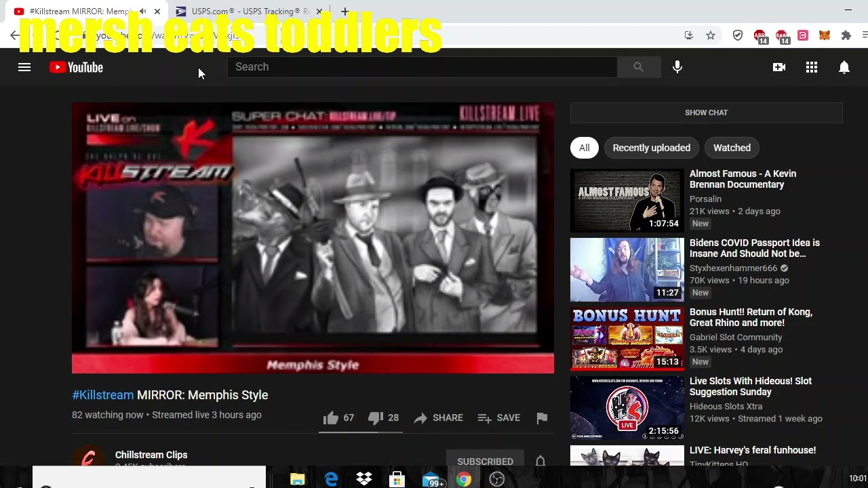Toggle channel notification bell next to Subscribed
Screen dimensions: 868x488
[x=540, y=461]
